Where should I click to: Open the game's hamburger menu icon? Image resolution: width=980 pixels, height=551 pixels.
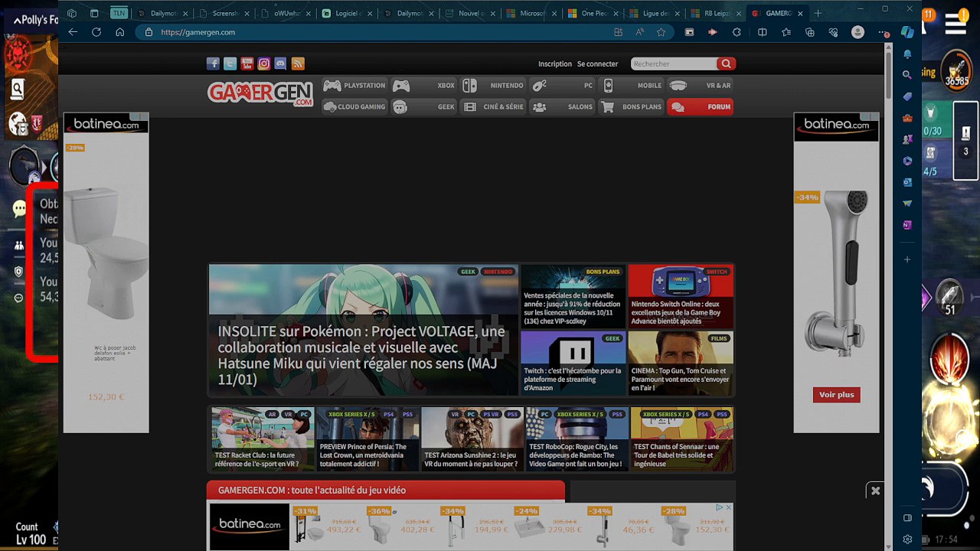coord(955,24)
